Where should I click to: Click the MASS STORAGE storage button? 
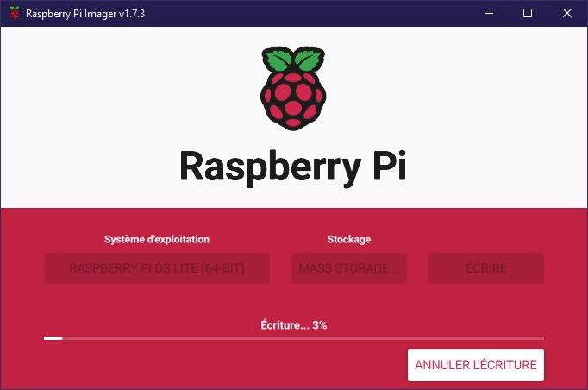pos(349,268)
